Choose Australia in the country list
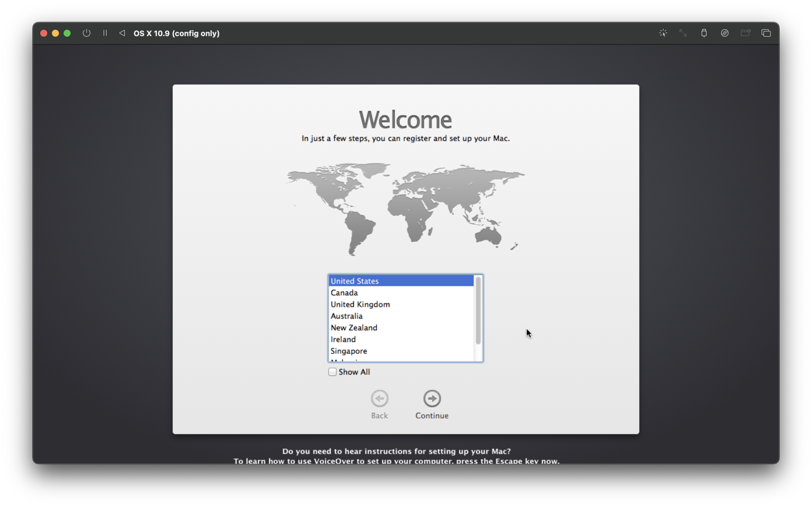 click(346, 316)
